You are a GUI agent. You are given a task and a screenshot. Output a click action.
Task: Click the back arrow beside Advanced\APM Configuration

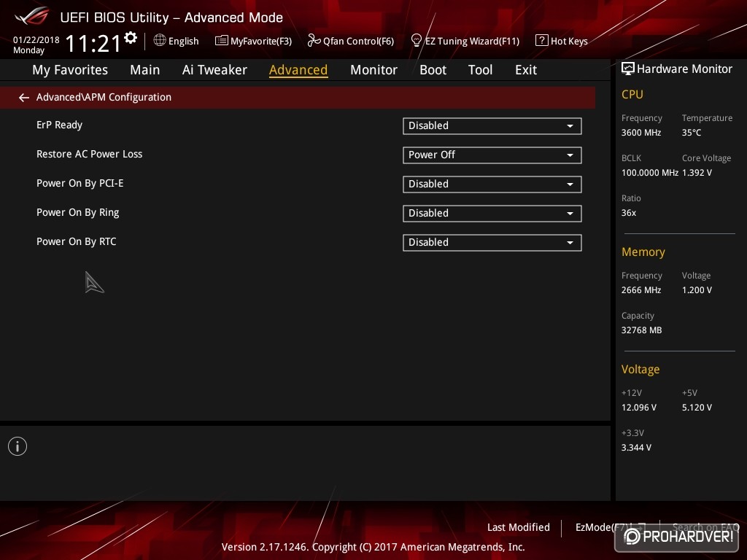click(24, 98)
